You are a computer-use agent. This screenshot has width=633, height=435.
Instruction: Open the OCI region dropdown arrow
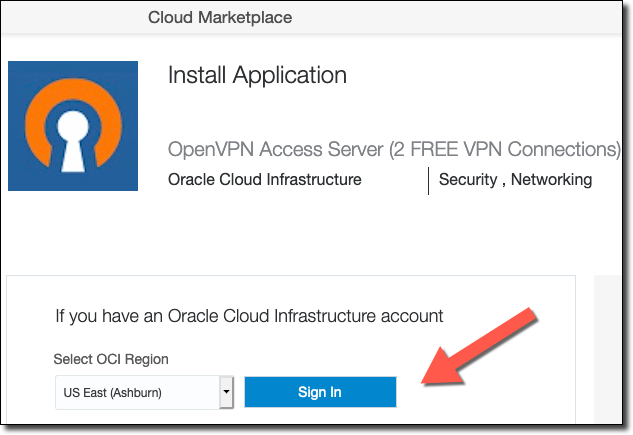pos(226,392)
